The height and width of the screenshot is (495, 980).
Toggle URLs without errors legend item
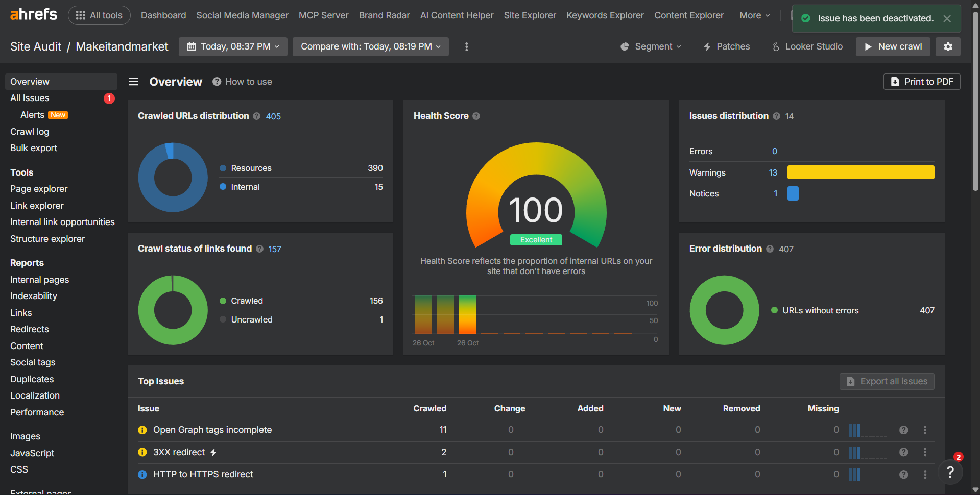click(x=820, y=311)
